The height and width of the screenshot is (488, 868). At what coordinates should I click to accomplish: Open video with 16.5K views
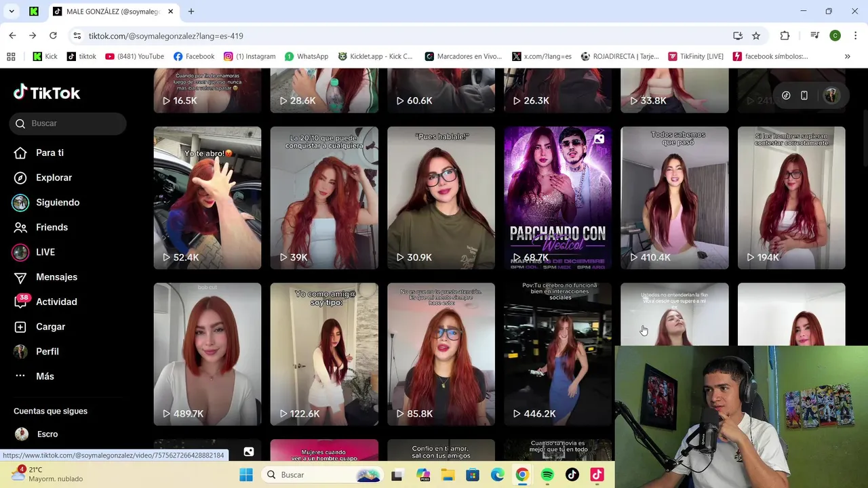pos(207,90)
